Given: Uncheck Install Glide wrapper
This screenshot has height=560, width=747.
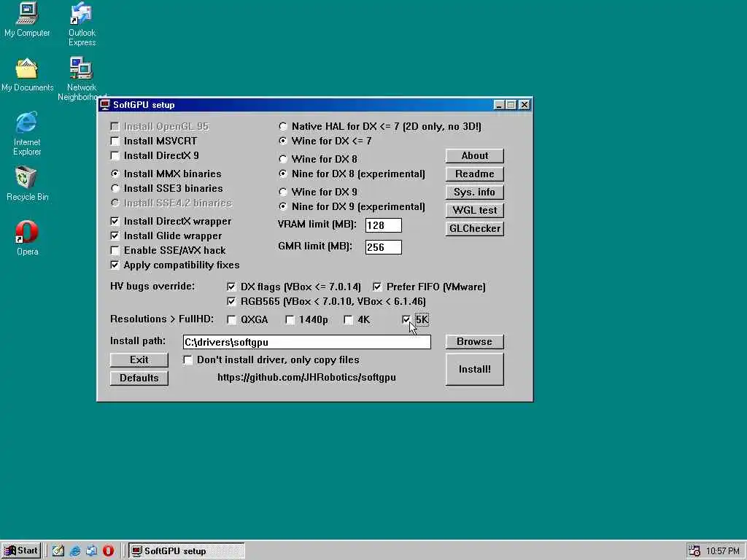Looking at the screenshot, I should coord(115,236).
